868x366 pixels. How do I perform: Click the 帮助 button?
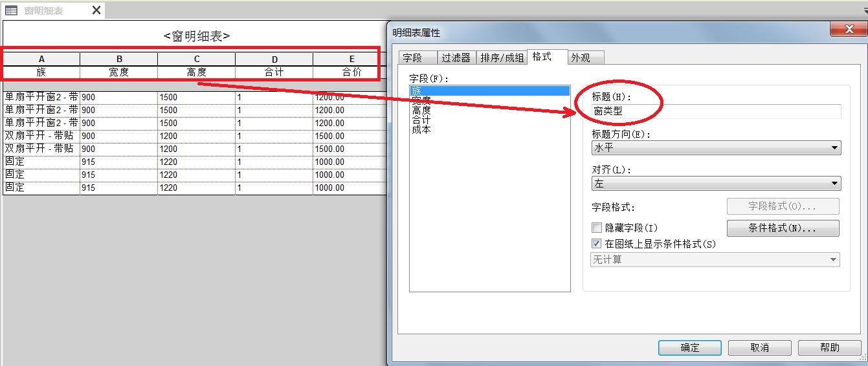[830, 347]
